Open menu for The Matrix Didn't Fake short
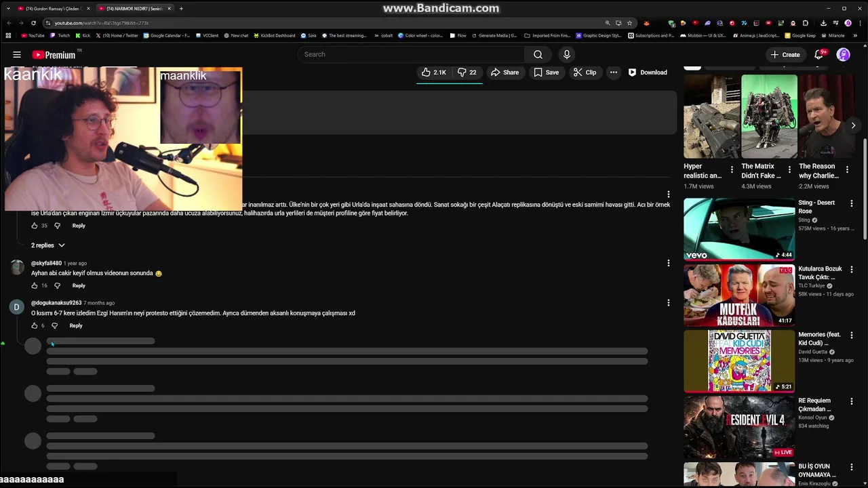This screenshot has width=868, height=488. pos(789,169)
